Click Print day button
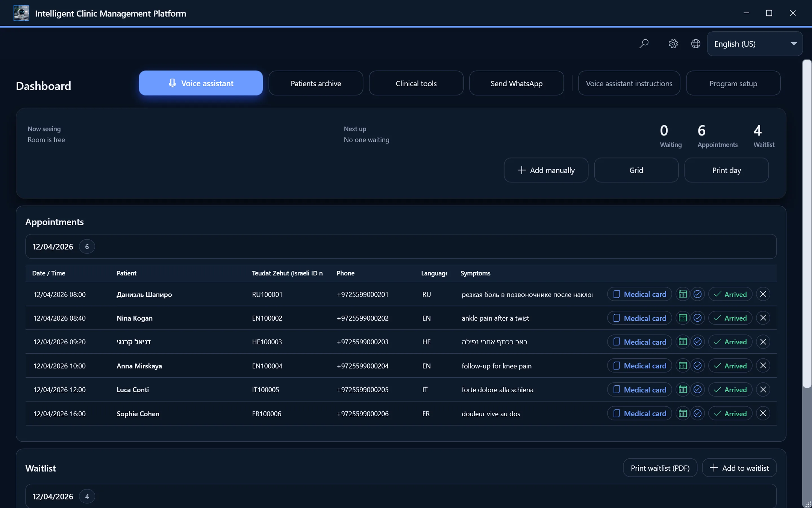Screen dimensions: 812x508 (727, 170)
